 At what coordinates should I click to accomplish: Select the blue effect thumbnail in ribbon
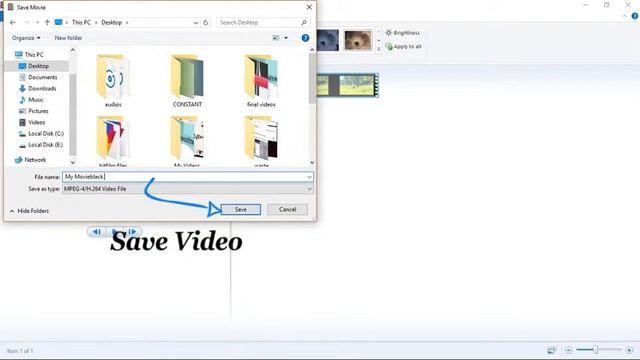328,40
